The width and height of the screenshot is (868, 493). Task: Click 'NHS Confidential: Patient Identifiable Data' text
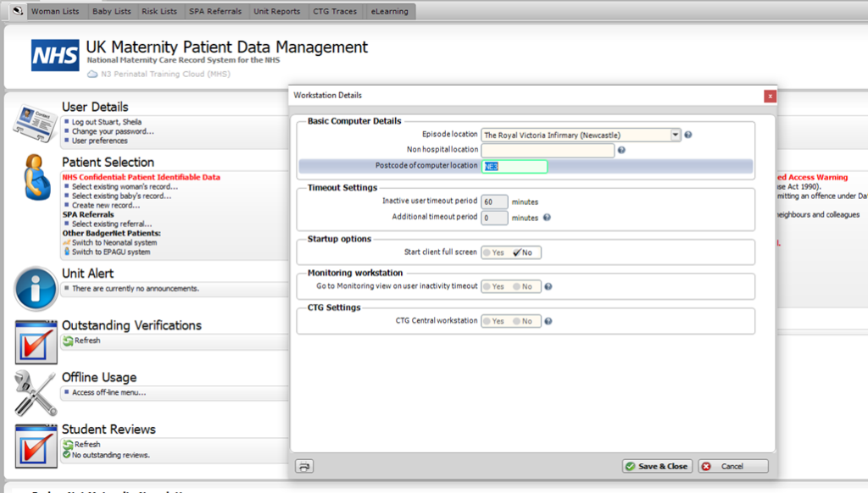point(142,177)
